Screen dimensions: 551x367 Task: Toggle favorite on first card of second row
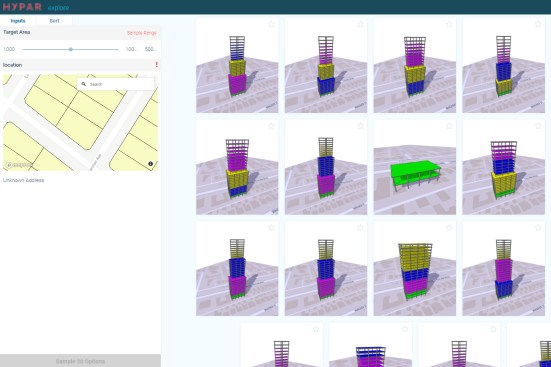pyautogui.click(x=271, y=126)
